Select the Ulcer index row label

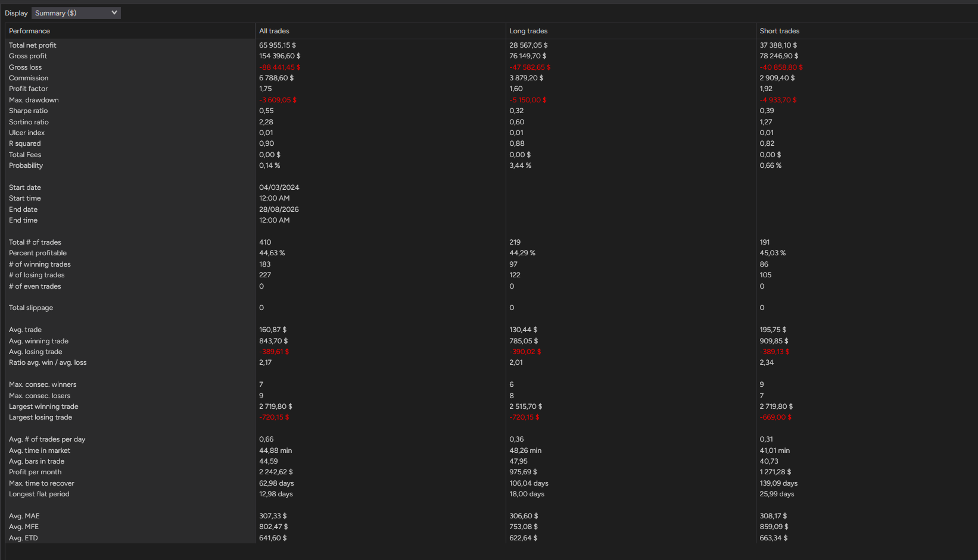coord(27,133)
